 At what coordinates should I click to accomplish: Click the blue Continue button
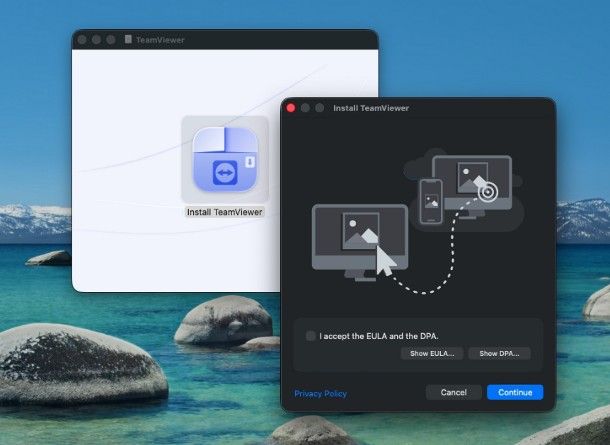click(515, 392)
